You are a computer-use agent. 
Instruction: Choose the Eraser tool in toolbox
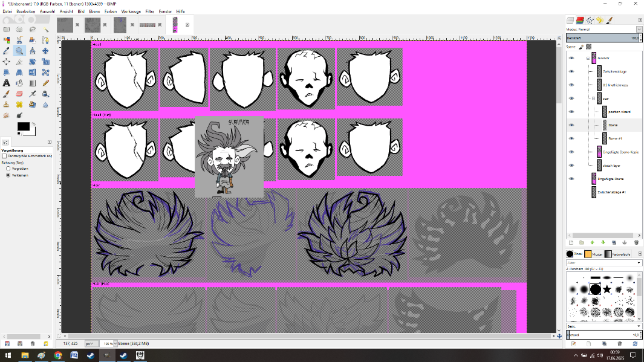click(x=19, y=94)
